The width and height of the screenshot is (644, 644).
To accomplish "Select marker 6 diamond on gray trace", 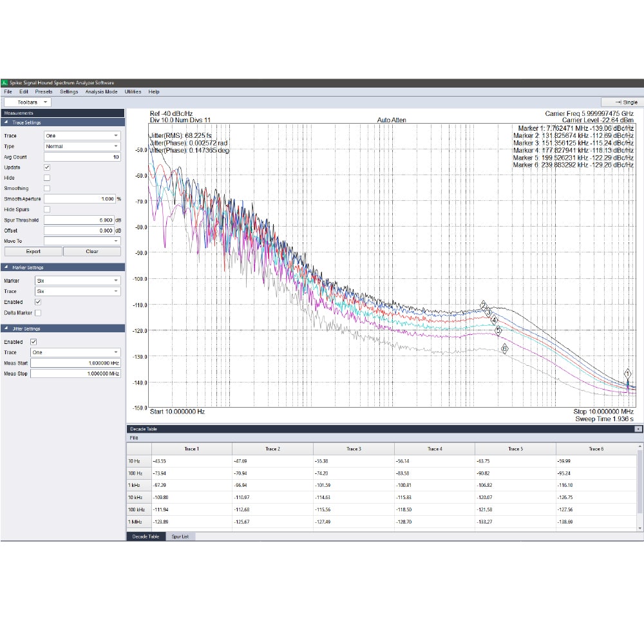I will (x=504, y=348).
